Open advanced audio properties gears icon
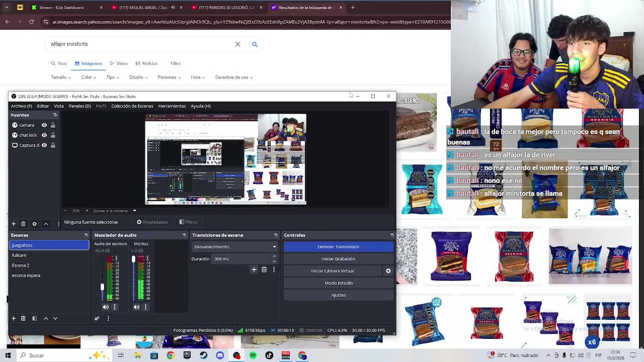Viewport: 644px width, 362px height. pos(97,318)
